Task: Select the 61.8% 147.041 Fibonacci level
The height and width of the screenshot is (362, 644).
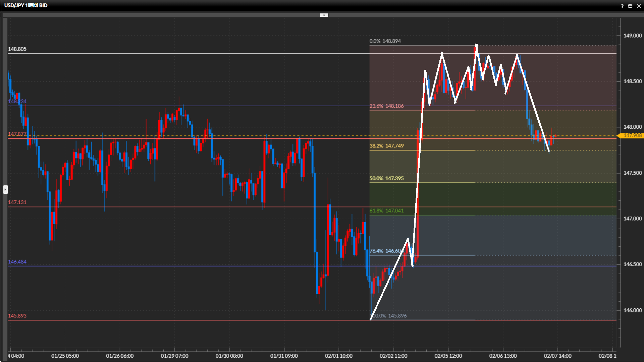Action: (386, 210)
